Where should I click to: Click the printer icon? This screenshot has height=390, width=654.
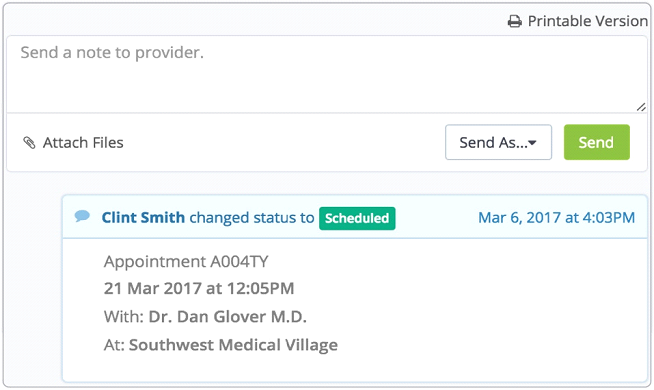click(x=515, y=21)
